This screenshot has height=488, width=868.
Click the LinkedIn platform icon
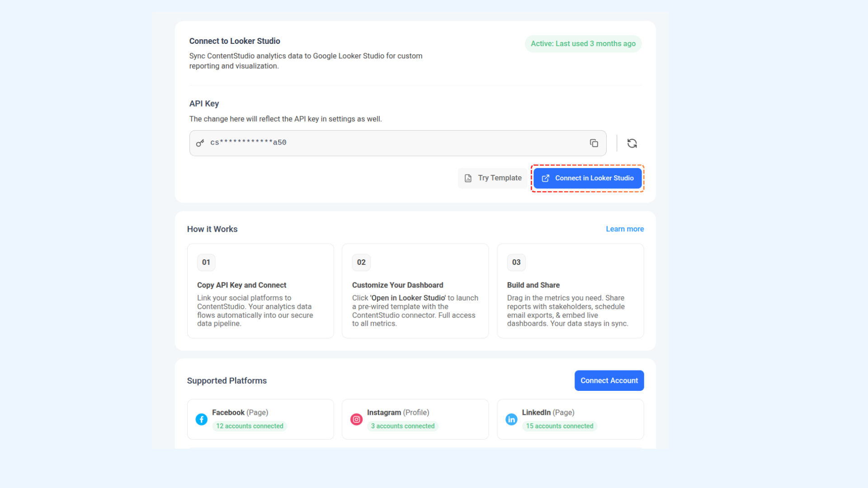tap(511, 419)
